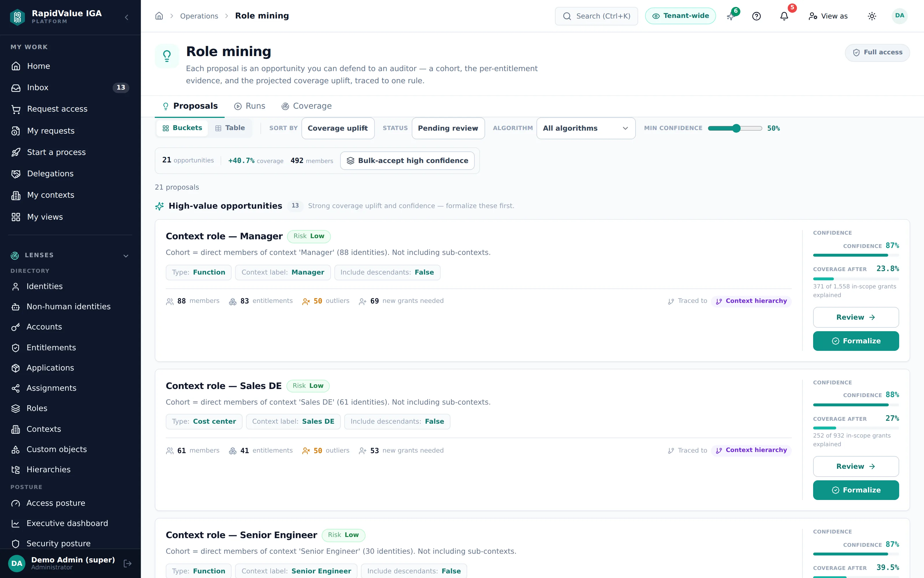Open Security posture
924x578 pixels.
pyautogui.click(x=70, y=544)
